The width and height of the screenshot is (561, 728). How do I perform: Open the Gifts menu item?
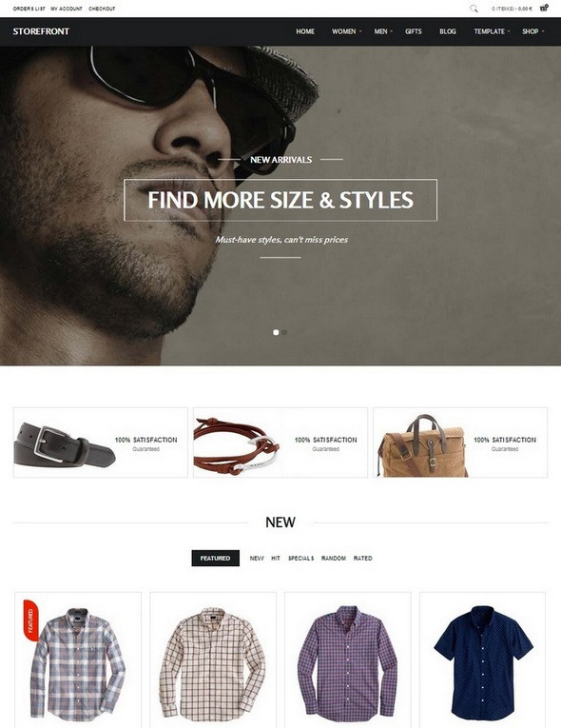[x=414, y=31]
